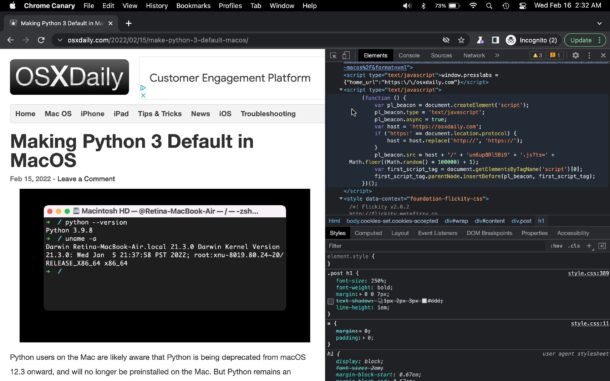Activate the inspect element picker in DevTools
This screenshot has height=381, width=610.
[333, 56]
